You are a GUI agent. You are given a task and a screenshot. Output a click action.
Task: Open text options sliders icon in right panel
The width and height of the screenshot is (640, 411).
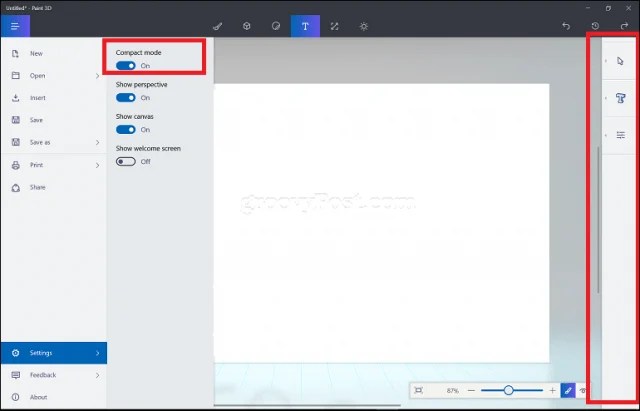[620, 135]
